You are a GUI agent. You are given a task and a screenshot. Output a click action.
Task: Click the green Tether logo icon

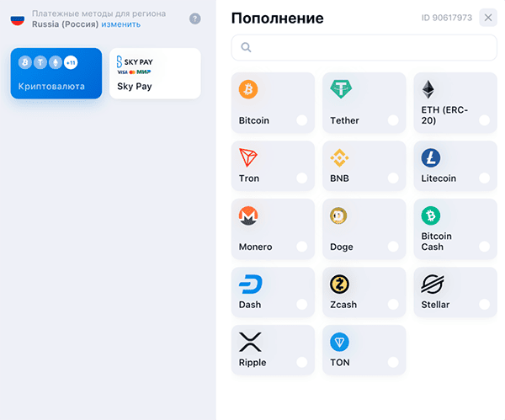tap(341, 89)
